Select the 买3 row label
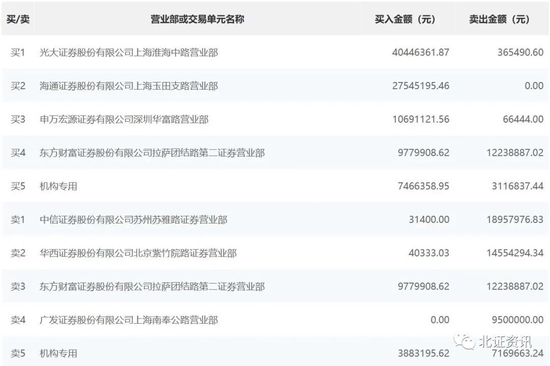Screen dimensions: 550x366 (x=18, y=119)
